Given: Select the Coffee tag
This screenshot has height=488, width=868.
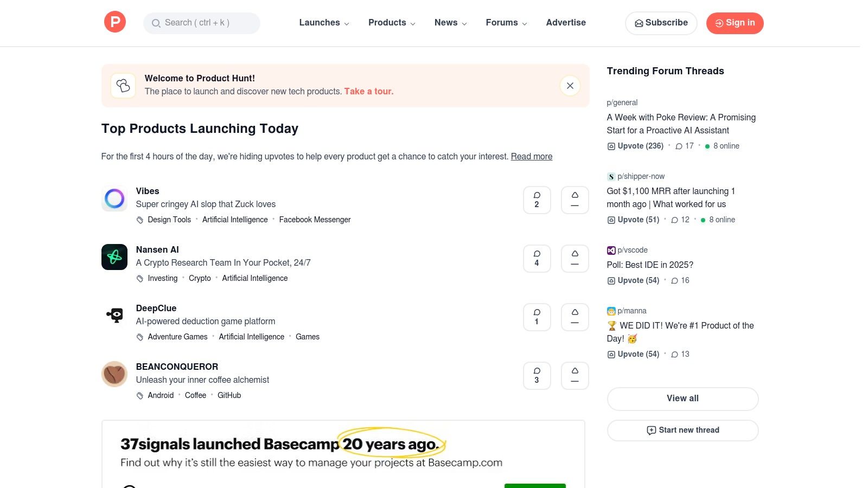Looking at the screenshot, I should (195, 395).
